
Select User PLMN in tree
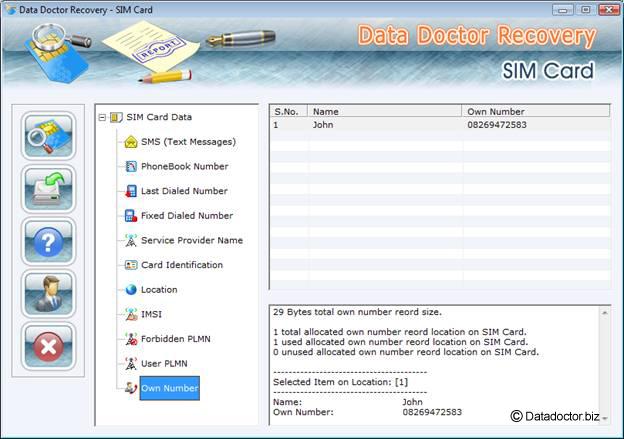point(164,364)
